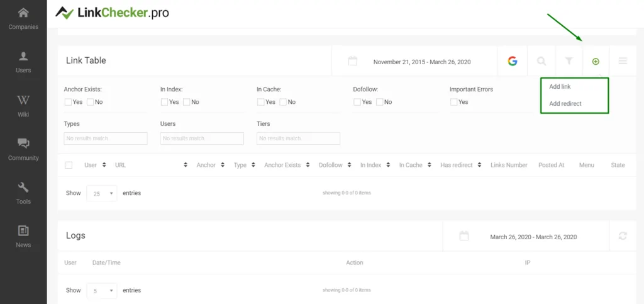644x304 pixels.
Task: Open Companies from the sidebar
Action: point(23,18)
